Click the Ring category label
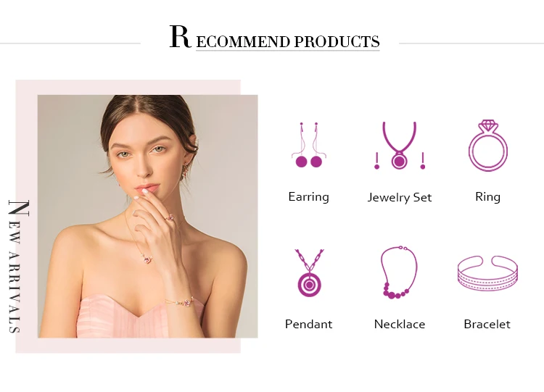544x392 pixels. (x=487, y=196)
